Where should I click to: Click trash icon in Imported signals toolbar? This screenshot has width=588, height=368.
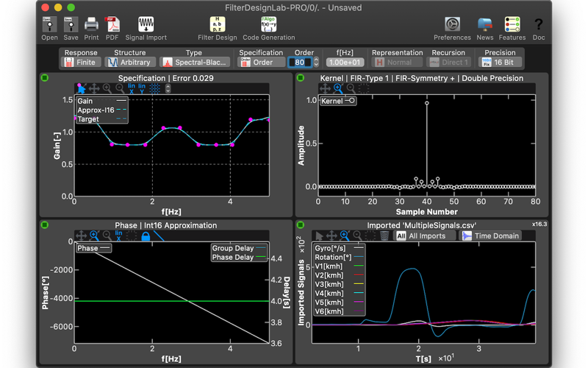tap(384, 236)
